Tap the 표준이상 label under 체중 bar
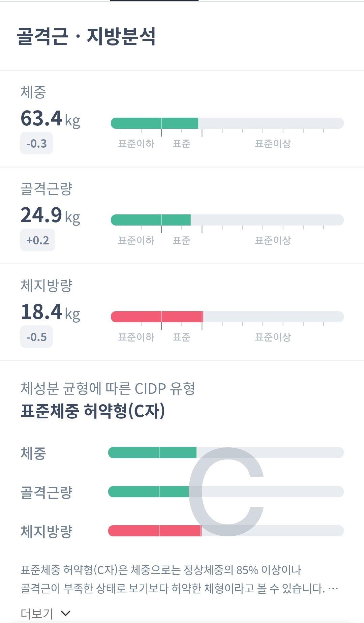 click(273, 144)
